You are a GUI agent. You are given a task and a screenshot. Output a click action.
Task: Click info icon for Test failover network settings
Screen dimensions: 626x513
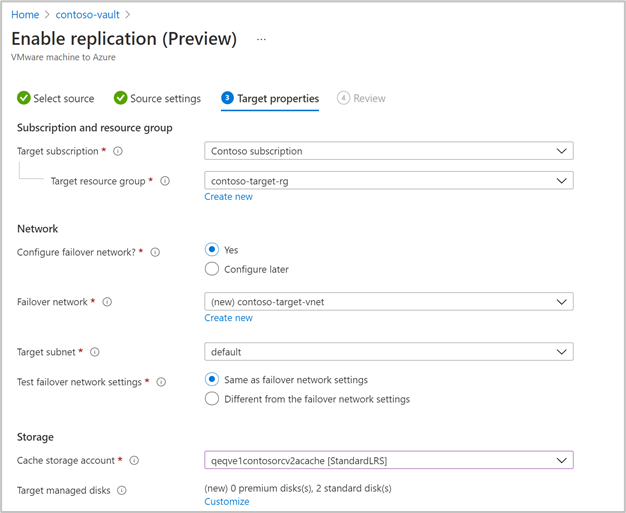pyautogui.click(x=161, y=382)
